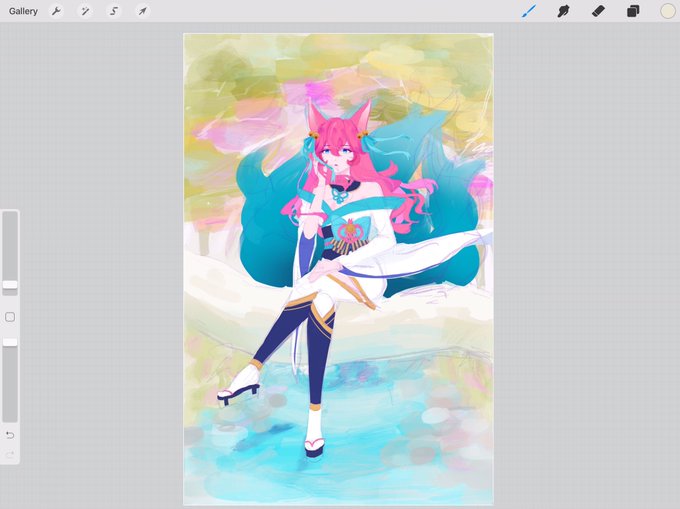Select the Paint brush tool
The width and height of the screenshot is (680, 509).
(x=529, y=11)
